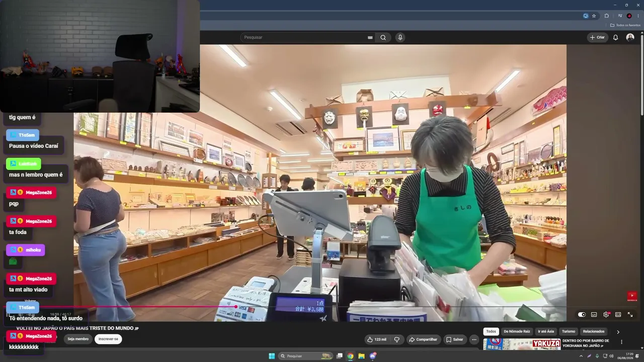644x362 pixels.
Task: Click the green microphone tray icon
Action: (597, 356)
